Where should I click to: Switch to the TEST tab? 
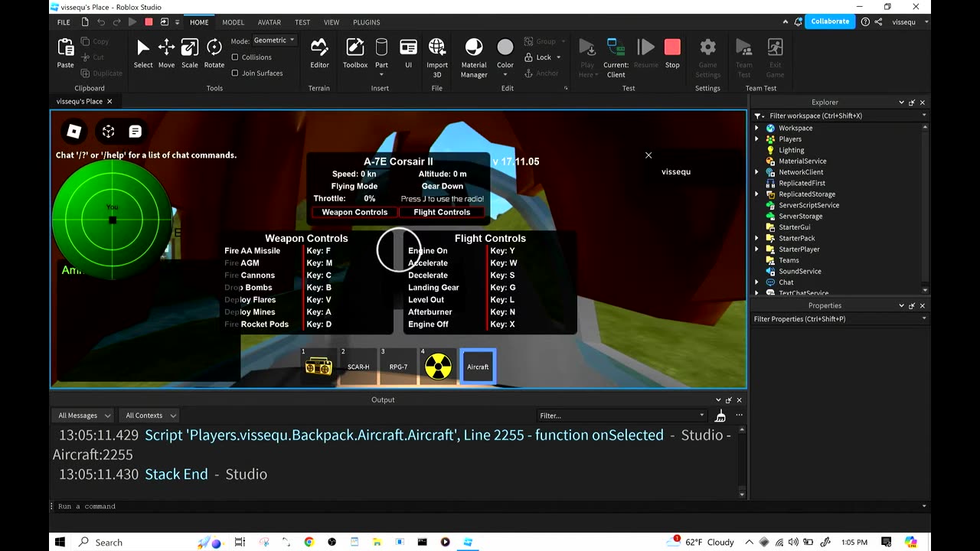pos(302,22)
